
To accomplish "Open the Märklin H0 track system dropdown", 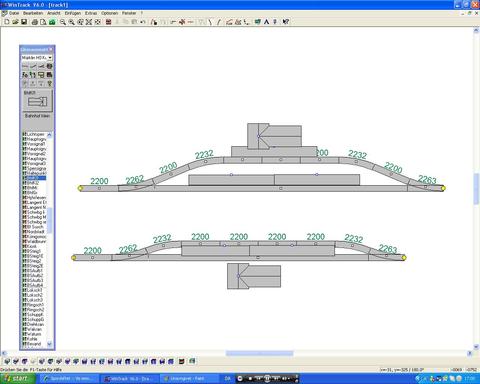I will click(37, 58).
